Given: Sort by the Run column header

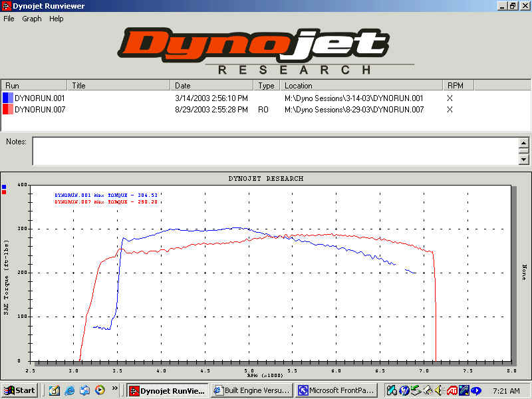Looking at the screenshot, I should click(34, 86).
